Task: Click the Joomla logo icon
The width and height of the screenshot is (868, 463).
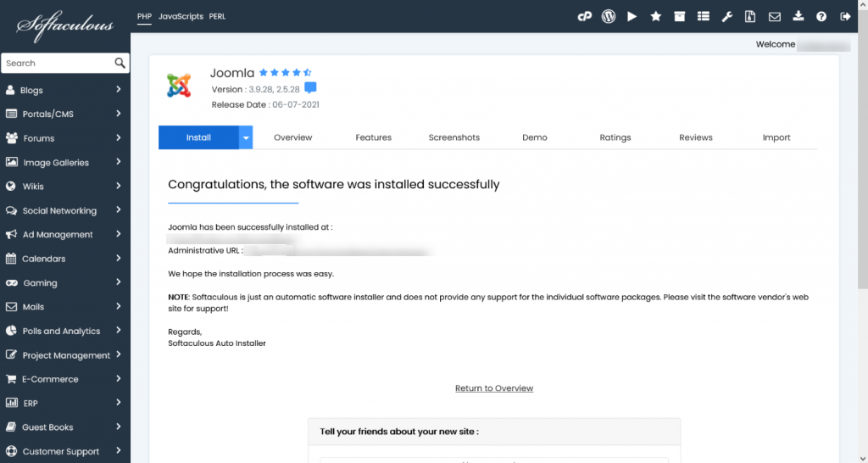Action: (179, 86)
